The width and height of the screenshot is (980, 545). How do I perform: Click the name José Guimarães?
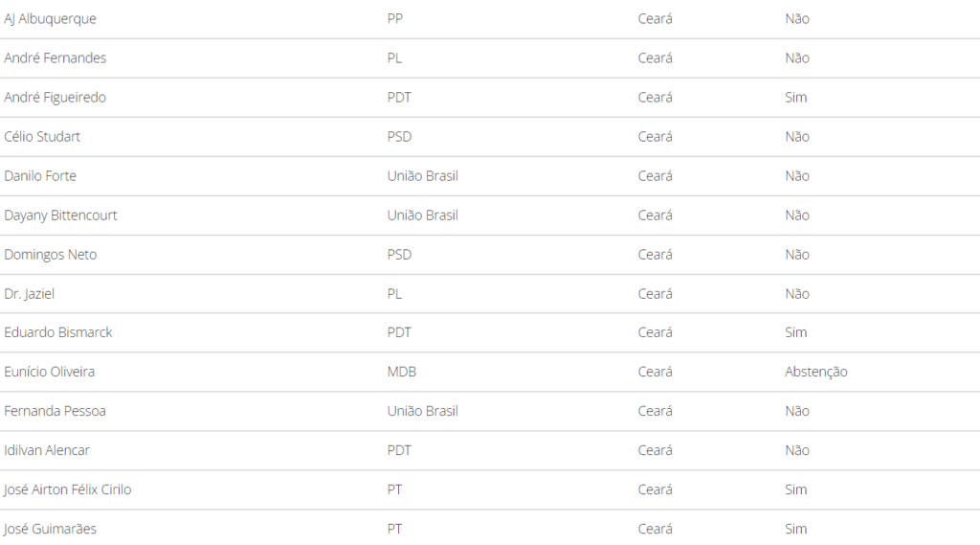[50, 529]
